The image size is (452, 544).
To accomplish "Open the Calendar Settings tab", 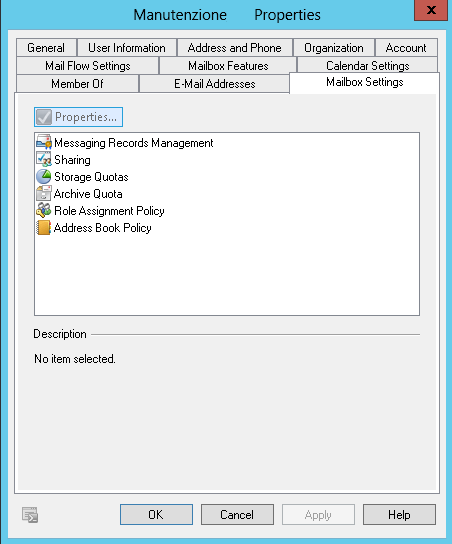I will 368,66.
